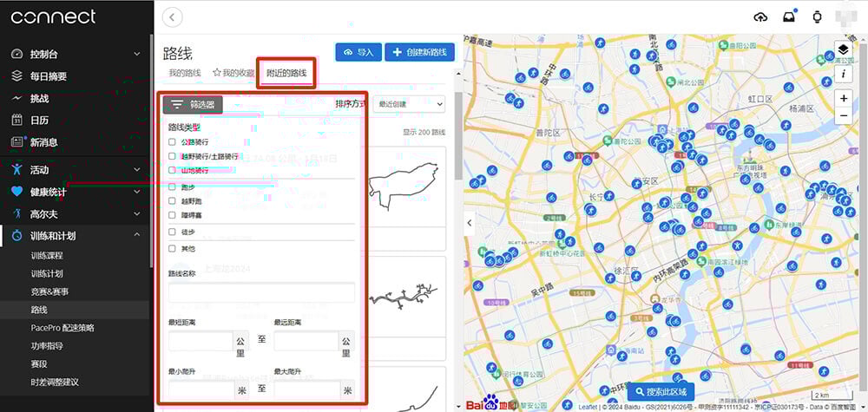
Task: Click the map info 'i' button
Action: pos(843,74)
